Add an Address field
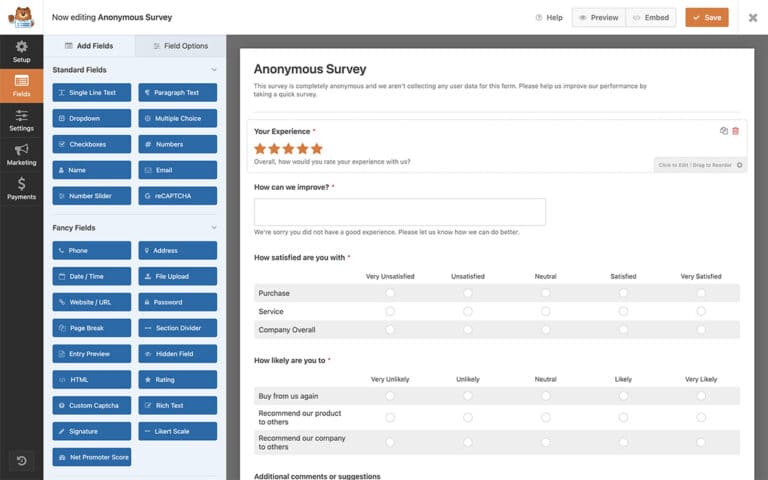768x480 pixels. [177, 250]
